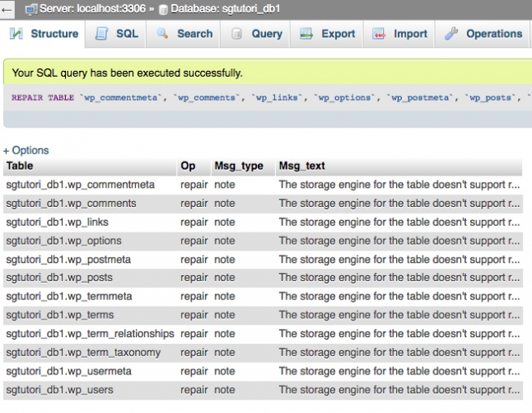Click 'repair' in the wp_commentmeta row
Viewport: 532px width, 413px height.
point(194,185)
